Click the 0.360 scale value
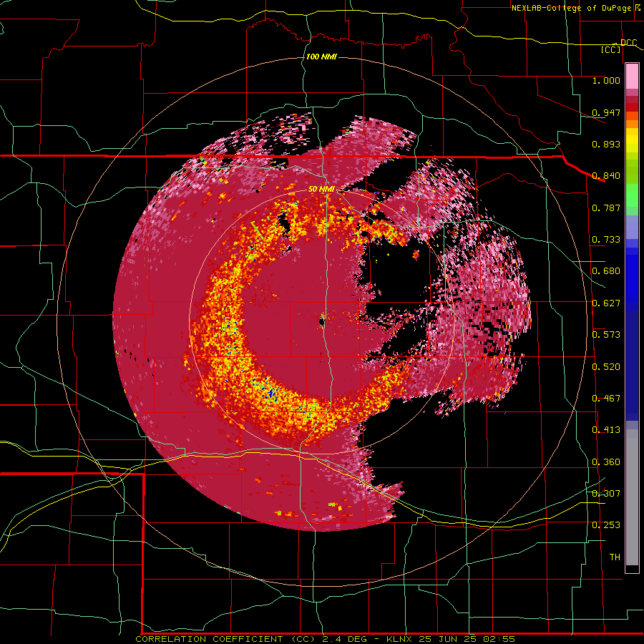Screen dimensions: 644x644 coord(606,462)
